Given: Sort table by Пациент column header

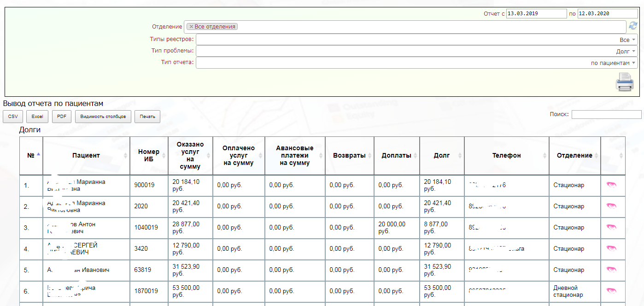Looking at the screenshot, I should click(x=86, y=155).
